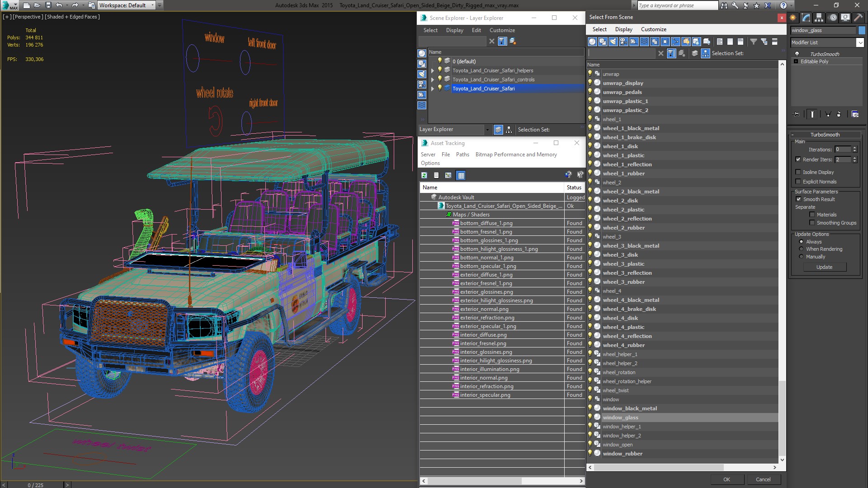This screenshot has height=488, width=868.
Task: Open the Workspace Default dropdown
Action: tap(126, 5)
